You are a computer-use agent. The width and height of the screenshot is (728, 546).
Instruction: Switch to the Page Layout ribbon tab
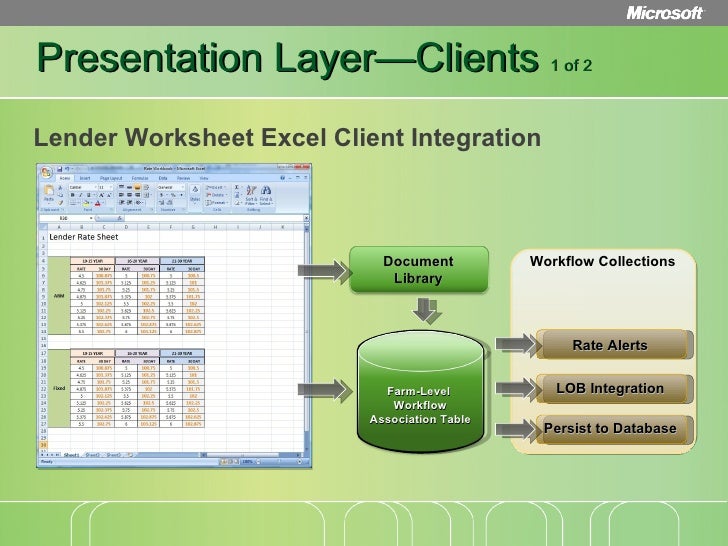(111, 178)
